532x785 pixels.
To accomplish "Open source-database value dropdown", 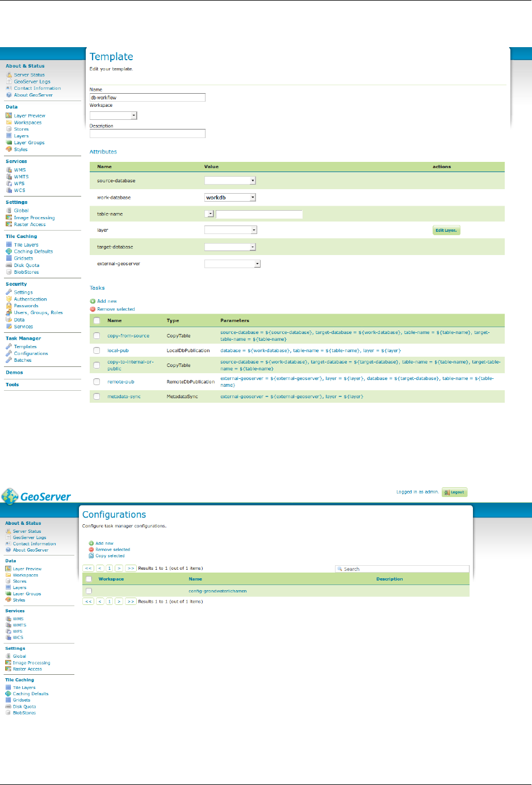I will pyautogui.click(x=230, y=181).
